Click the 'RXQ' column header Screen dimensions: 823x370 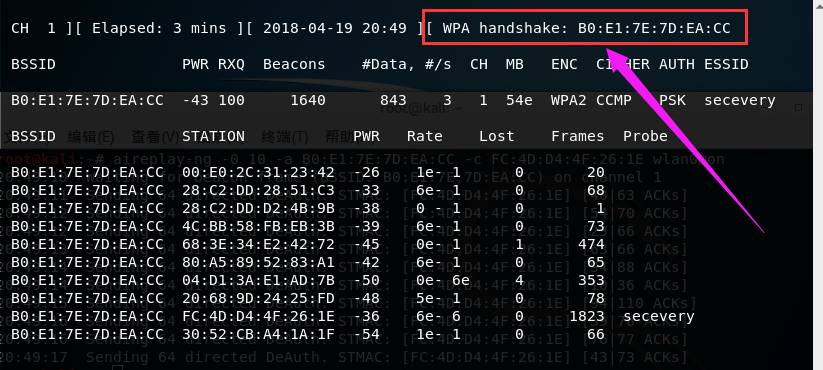[231, 65]
